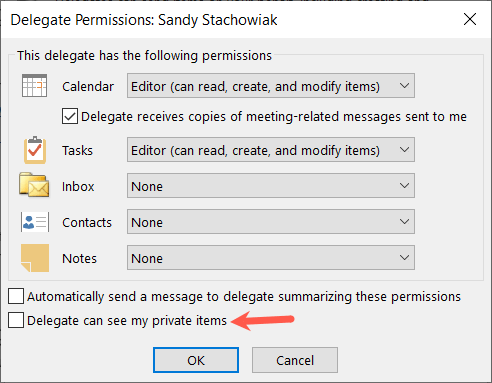Image resolution: width=492 pixels, height=383 pixels.
Task: Close the Delegate Permissions dialog
Action: pyautogui.click(x=470, y=19)
